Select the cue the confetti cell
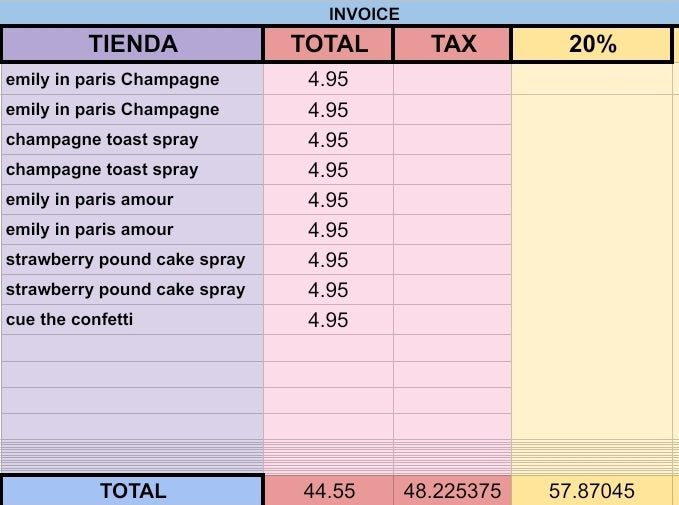 [x=132, y=319]
